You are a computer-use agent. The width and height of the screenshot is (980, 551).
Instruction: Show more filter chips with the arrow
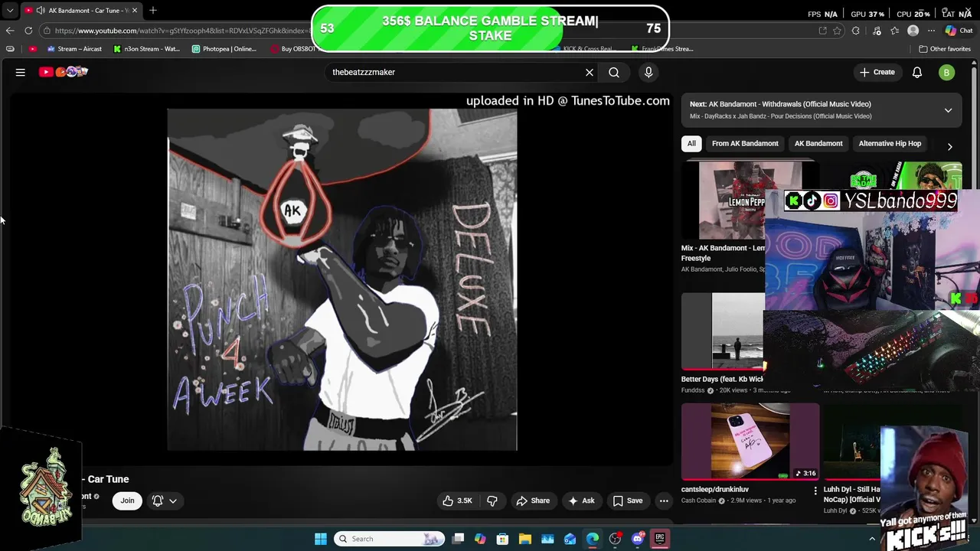[949, 146]
